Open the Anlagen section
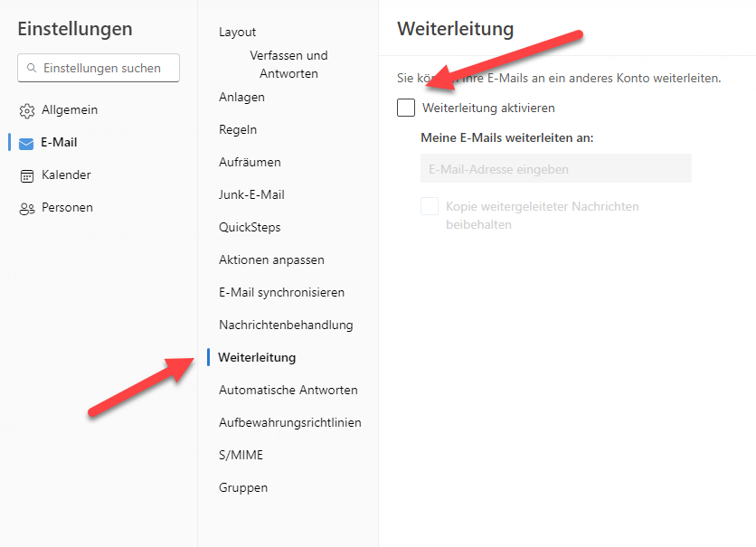Viewport: 756px width, 547px height. 241,97
